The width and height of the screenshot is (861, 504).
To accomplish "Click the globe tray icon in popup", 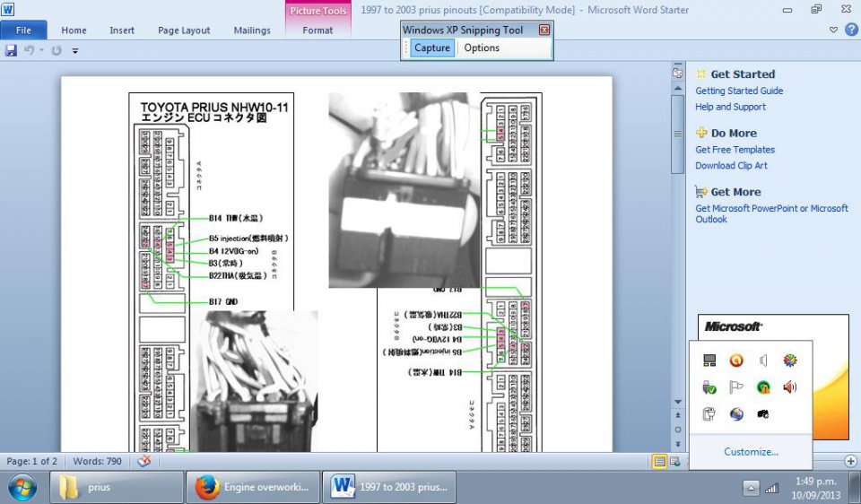I will coord(736,414).
